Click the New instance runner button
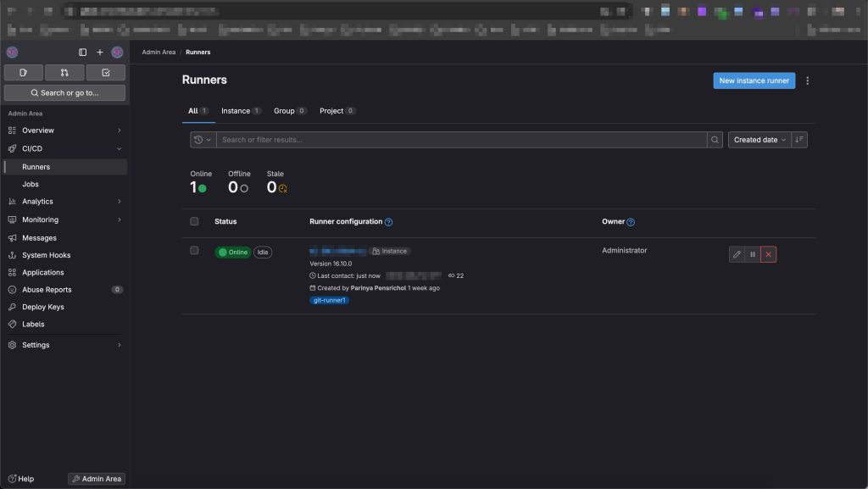The image size is (868, 489). (754, 81)
